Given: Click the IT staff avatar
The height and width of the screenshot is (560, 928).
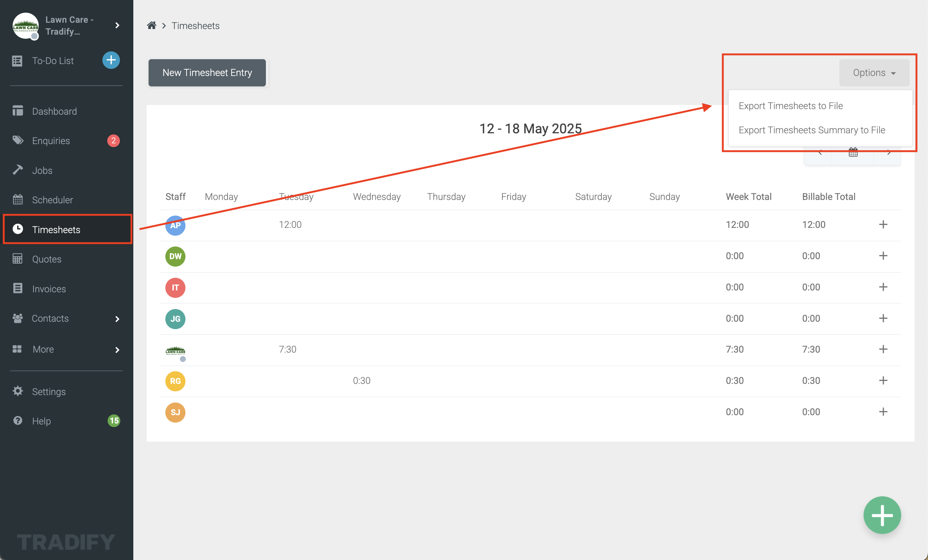Looking at the screenshot, I should pos(175,288).
